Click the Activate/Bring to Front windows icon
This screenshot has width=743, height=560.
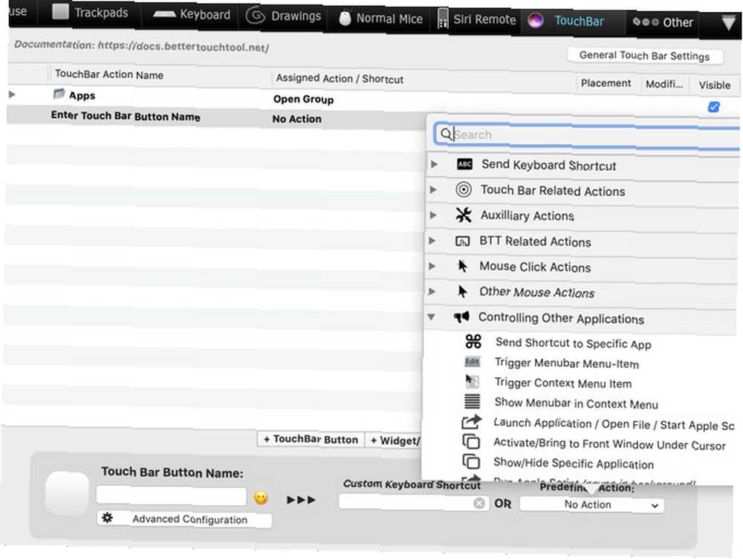point(471,442)
